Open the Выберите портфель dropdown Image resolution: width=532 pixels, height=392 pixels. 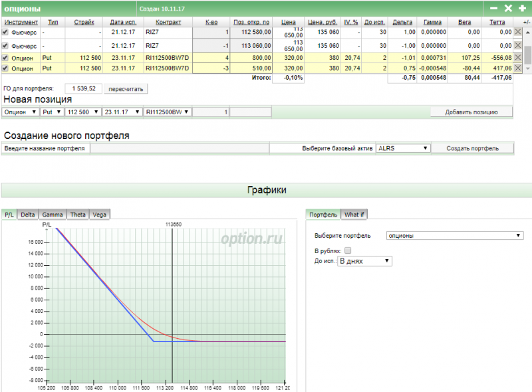point(455,235)
